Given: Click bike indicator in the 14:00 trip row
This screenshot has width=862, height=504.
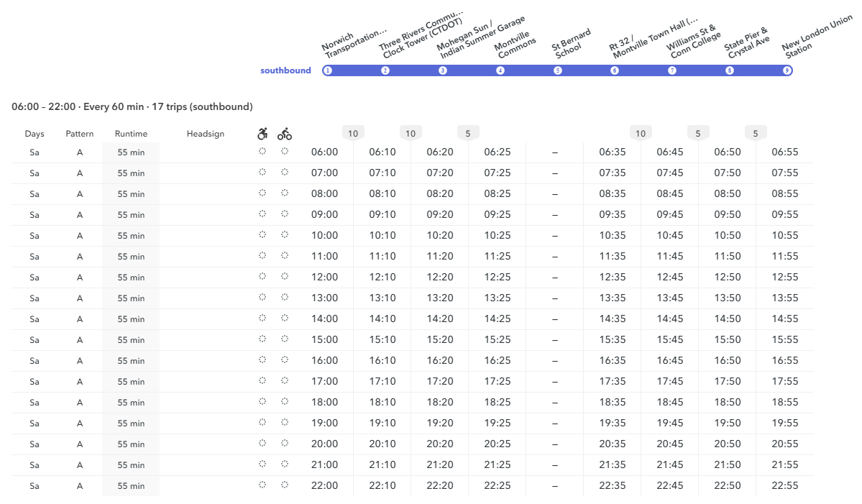Looking at the screenshot, I should pos(284,319).
